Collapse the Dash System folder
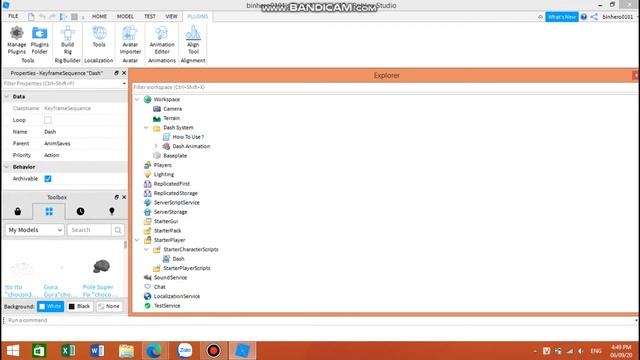The height and width of the screenshot is (360, 640). click(147, 128)
